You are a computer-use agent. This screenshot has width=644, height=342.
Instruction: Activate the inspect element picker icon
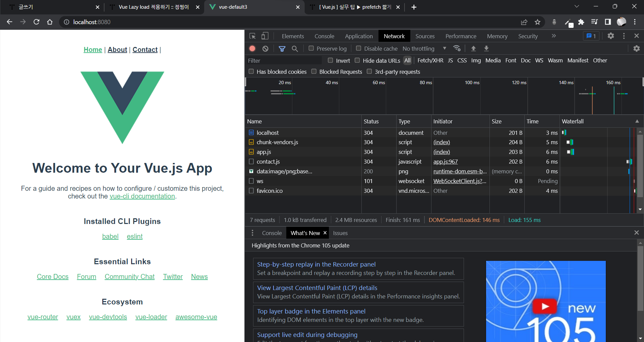click(252, 36)
